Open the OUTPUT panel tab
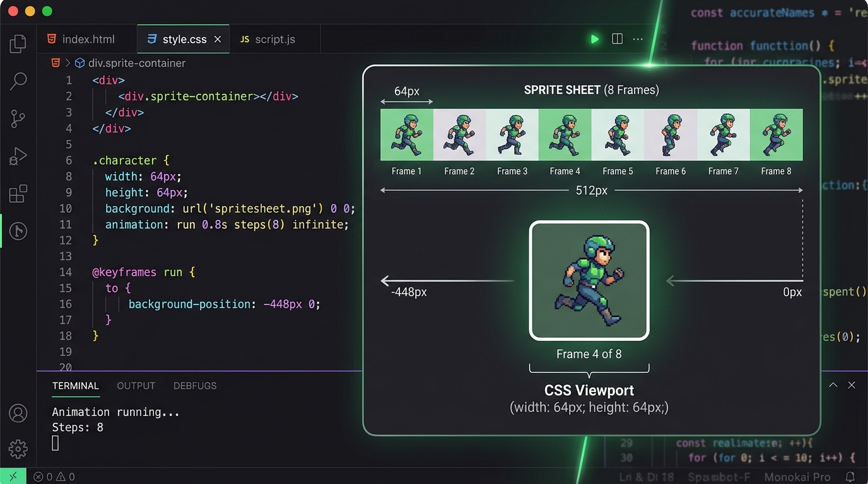 [136, 386]
